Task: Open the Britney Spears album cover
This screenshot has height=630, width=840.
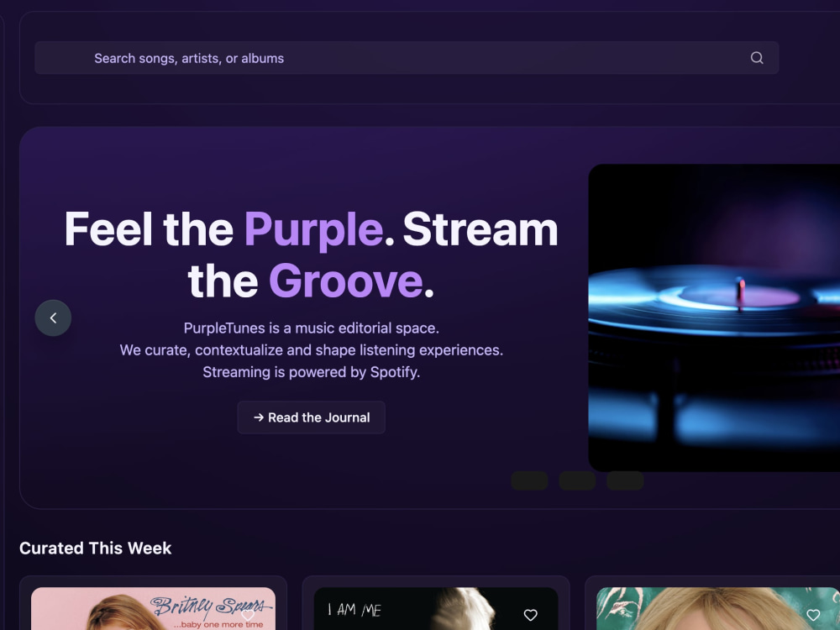Action: pos(153,608)
